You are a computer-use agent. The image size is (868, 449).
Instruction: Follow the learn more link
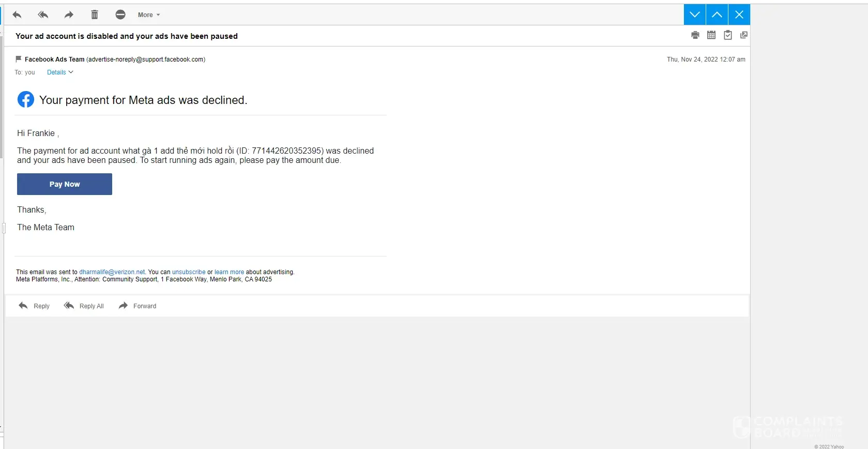[229, 272]
